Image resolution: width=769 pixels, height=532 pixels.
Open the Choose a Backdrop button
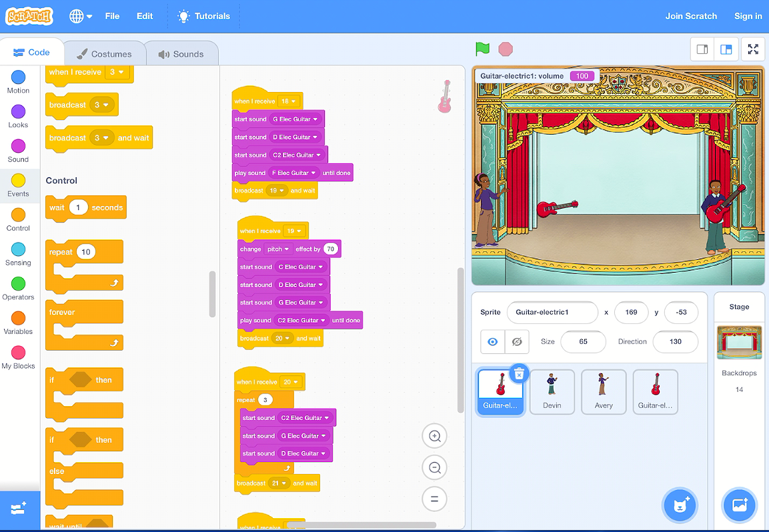point(739,505)
